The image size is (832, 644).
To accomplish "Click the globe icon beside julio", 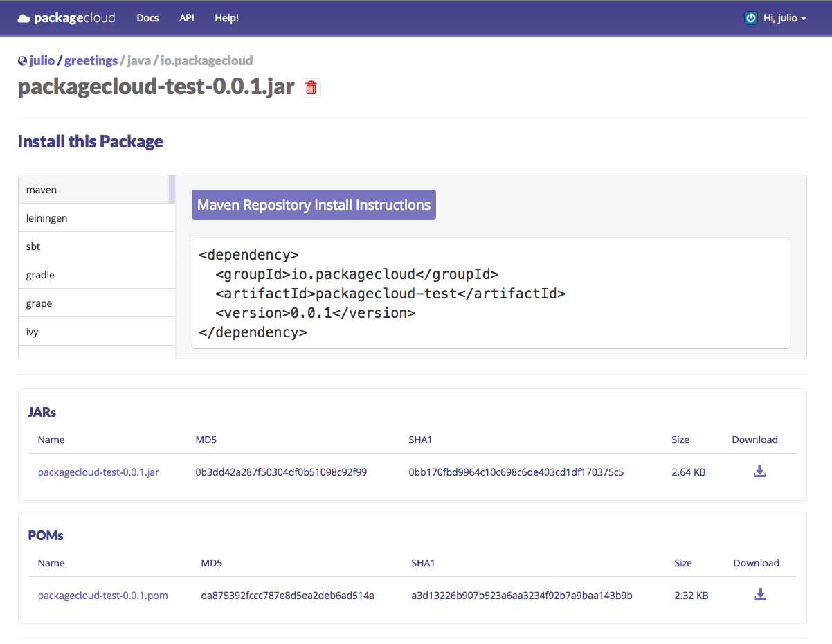I will [x=22, y=61].
